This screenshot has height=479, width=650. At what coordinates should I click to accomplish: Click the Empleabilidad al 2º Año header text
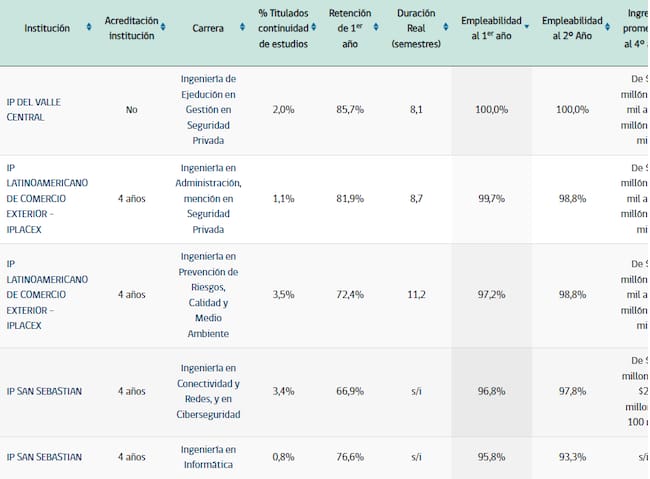point(572,28)
